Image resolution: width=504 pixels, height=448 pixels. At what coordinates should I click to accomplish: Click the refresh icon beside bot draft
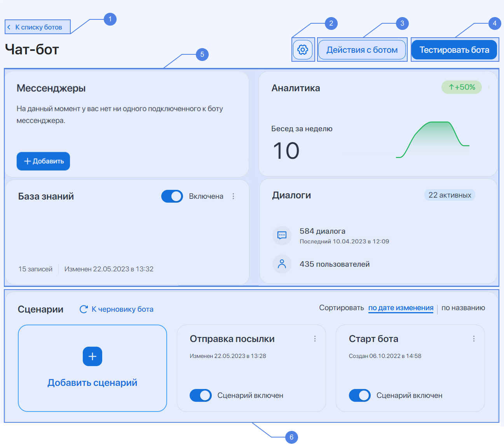(x=84, y=309)
